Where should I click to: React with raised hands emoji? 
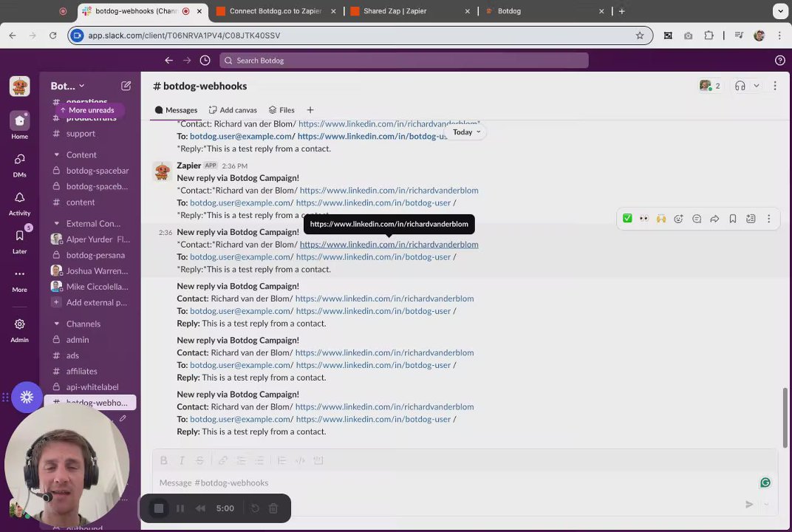tap(660, 218)
